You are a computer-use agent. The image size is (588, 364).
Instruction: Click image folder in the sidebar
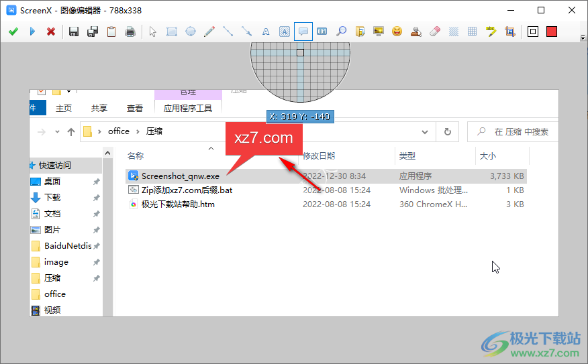pyautogui.click(x=56, y=262)
